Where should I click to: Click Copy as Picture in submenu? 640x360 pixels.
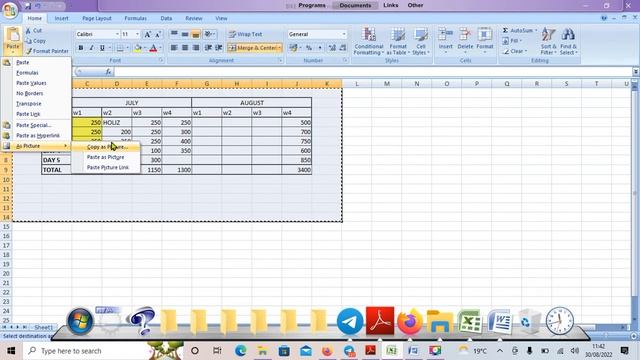point(106,147)
